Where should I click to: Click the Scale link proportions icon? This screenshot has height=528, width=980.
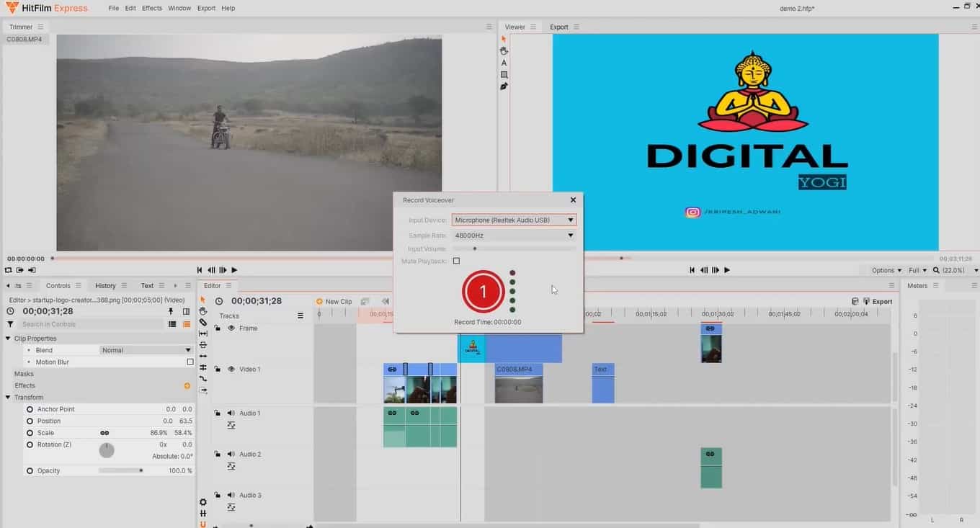[x=104, y=433]
